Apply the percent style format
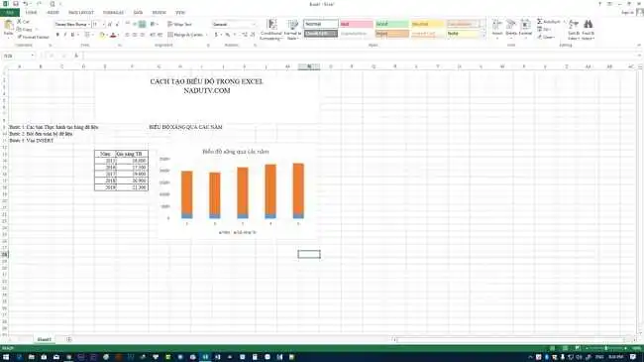The width and height of the screenshot is (644, 362). pos(227,35)
